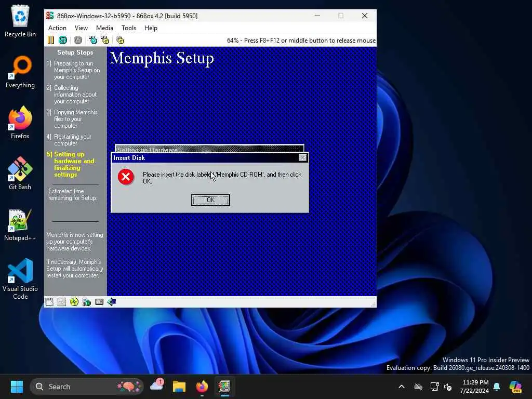
Task: Select the Notepad++ desktop shortcut
Action: [20, 224]
